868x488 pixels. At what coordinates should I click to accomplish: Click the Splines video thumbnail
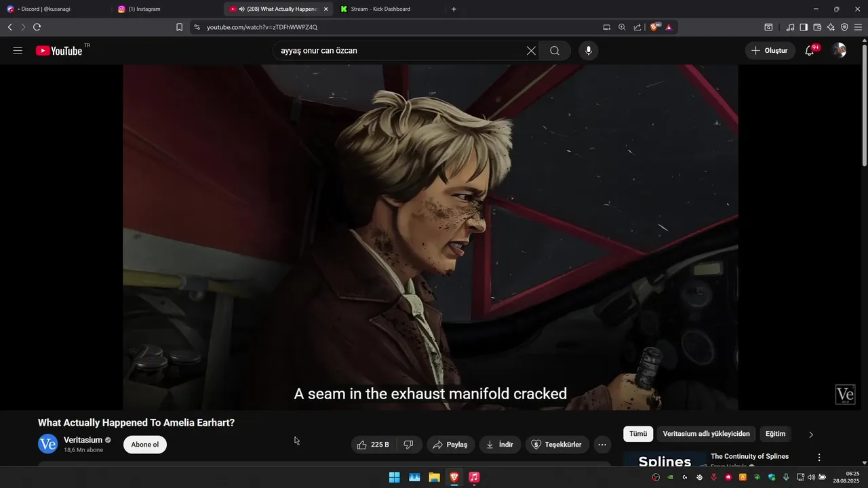click(665, 460)
